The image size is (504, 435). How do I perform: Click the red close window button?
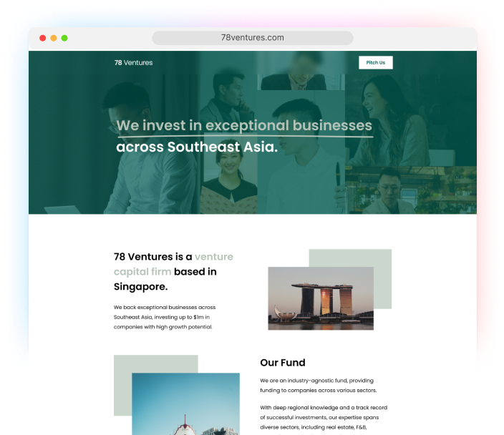point(42,38)
